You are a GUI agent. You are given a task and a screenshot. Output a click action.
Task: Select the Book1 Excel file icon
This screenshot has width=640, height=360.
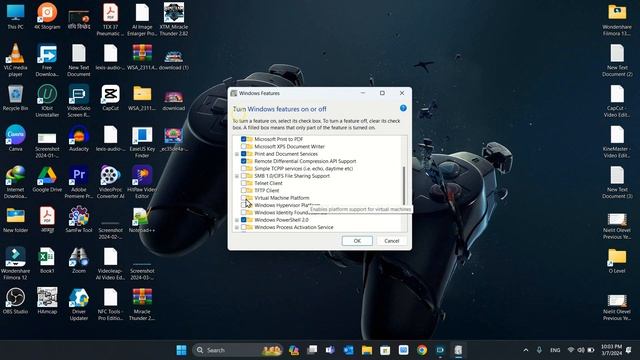pyautogui.click(x=47, y=260)
